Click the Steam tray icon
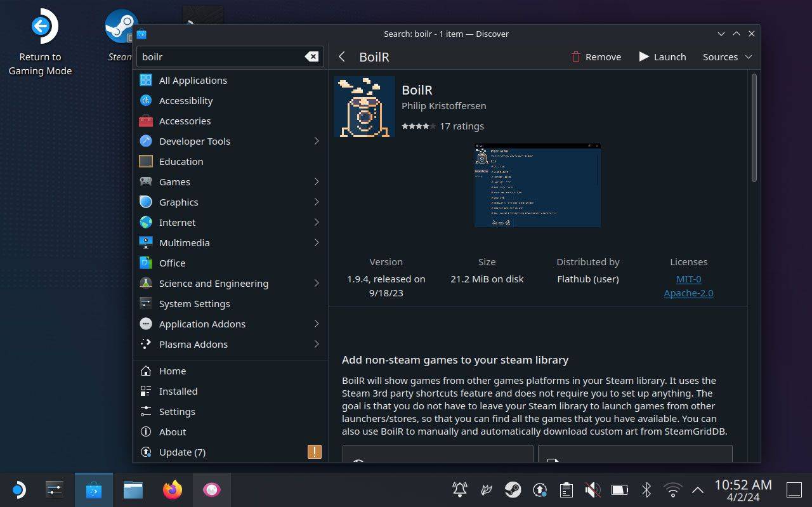812x507 pixels. [x=513, y=489]
